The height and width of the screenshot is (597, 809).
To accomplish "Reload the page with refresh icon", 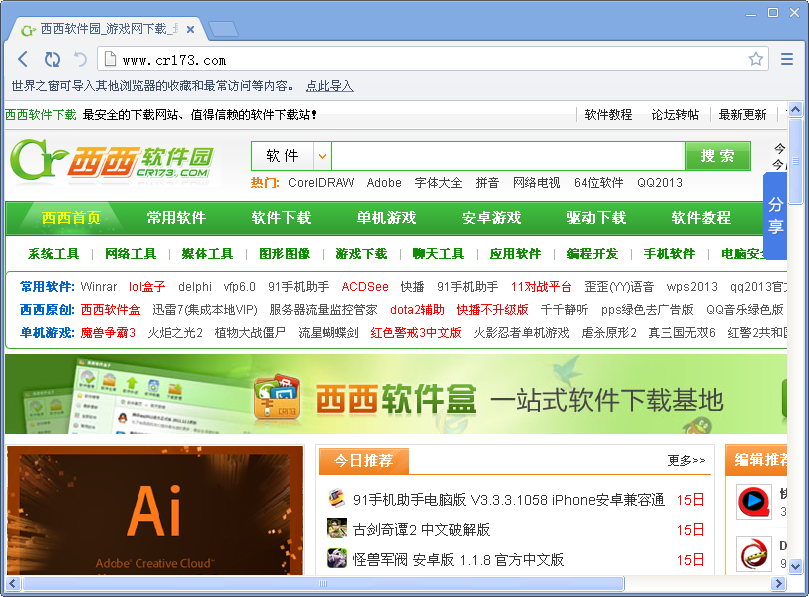I will (52, 59).
